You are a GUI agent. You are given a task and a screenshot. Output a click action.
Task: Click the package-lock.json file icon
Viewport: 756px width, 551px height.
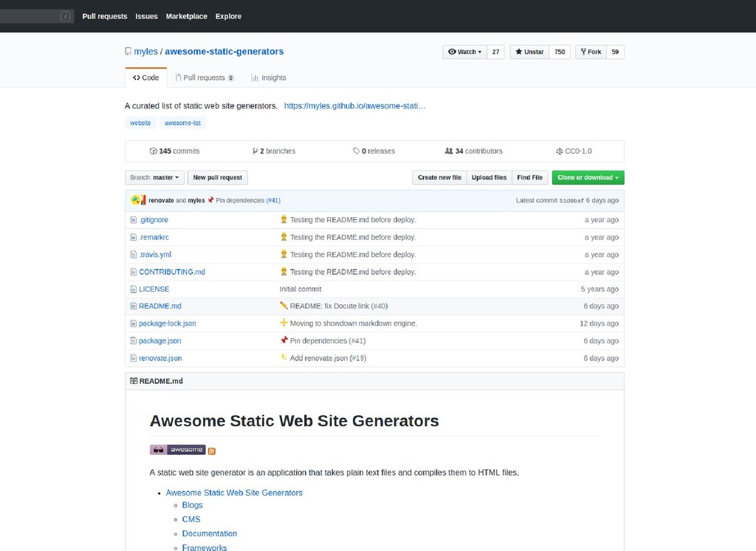pos(134,324)
